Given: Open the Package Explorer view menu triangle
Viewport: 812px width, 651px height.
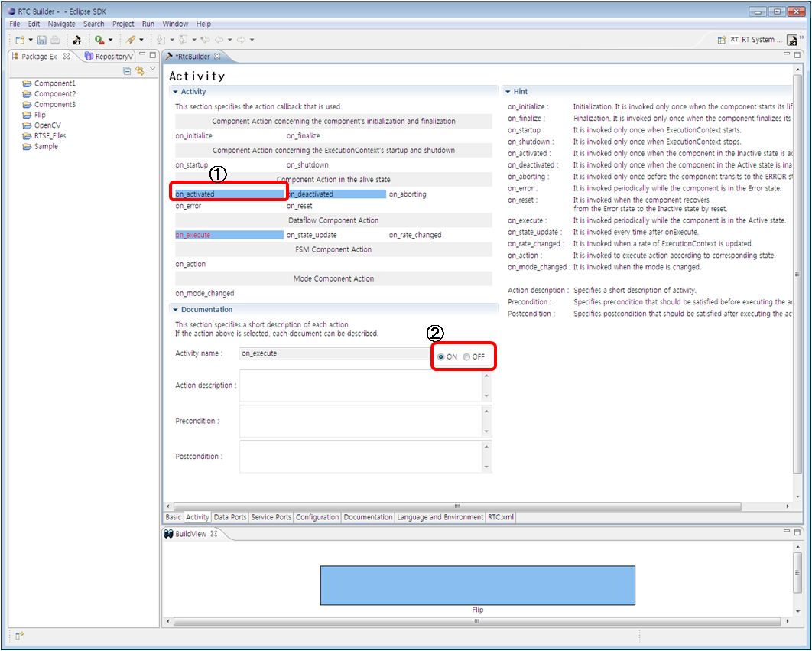Looking at the screenshot, I should point(153,68).
